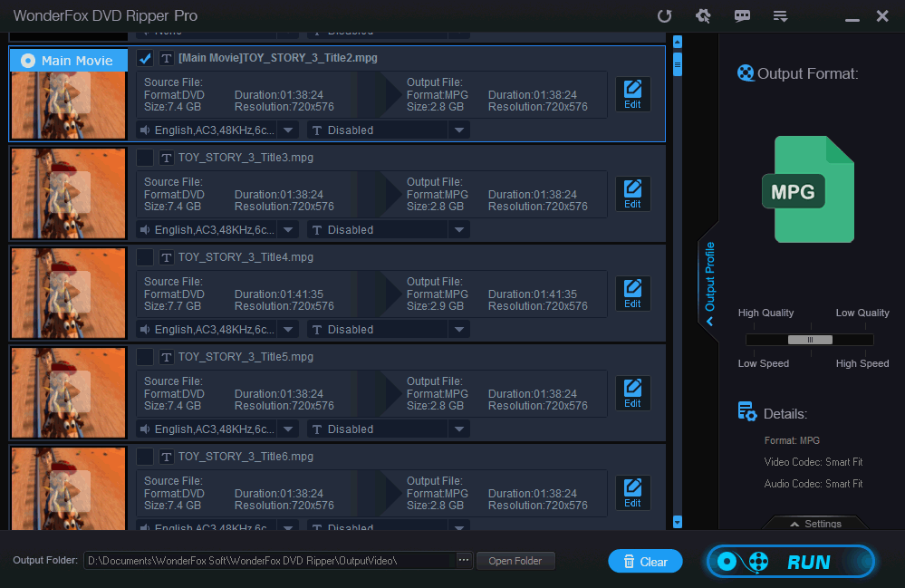Open the menu list icon beside the feedback icon
905x588 pixels.
tap(780, 15)
